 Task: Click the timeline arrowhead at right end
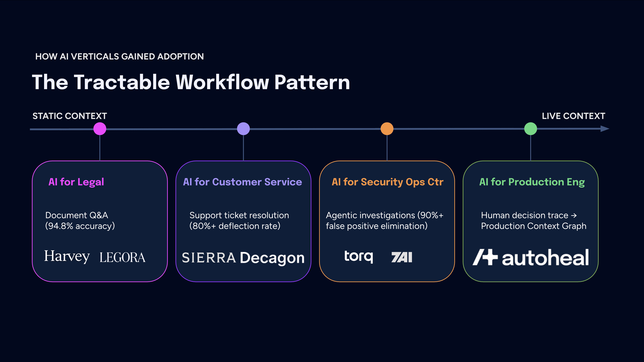pos(604,129)
